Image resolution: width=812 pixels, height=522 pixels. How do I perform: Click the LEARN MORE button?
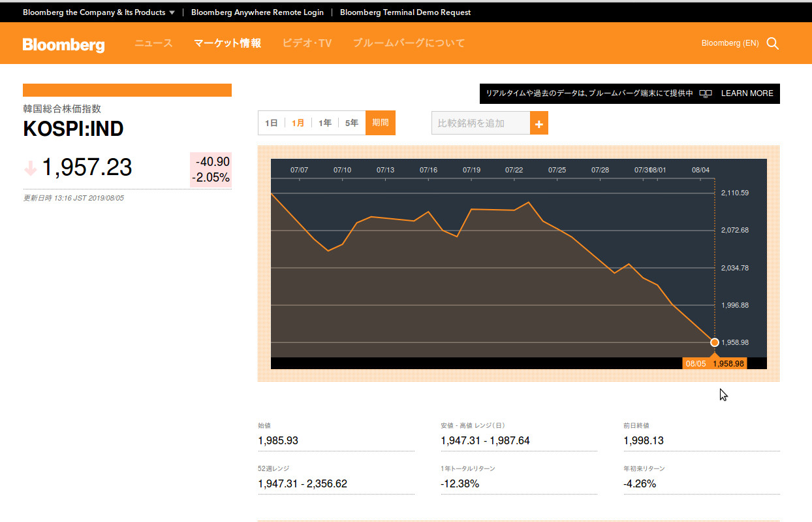(x=747, y=93)
